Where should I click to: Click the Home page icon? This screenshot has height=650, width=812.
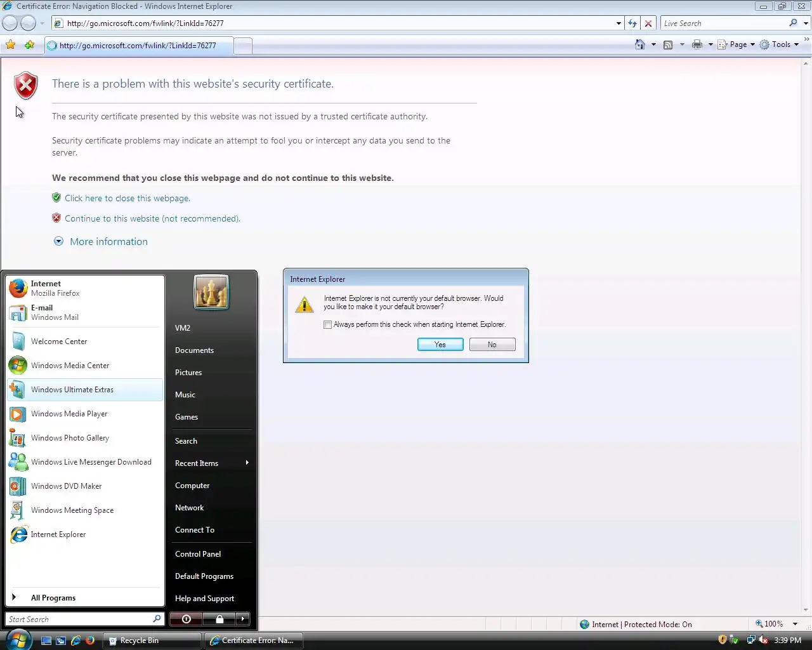coord(640,44)
